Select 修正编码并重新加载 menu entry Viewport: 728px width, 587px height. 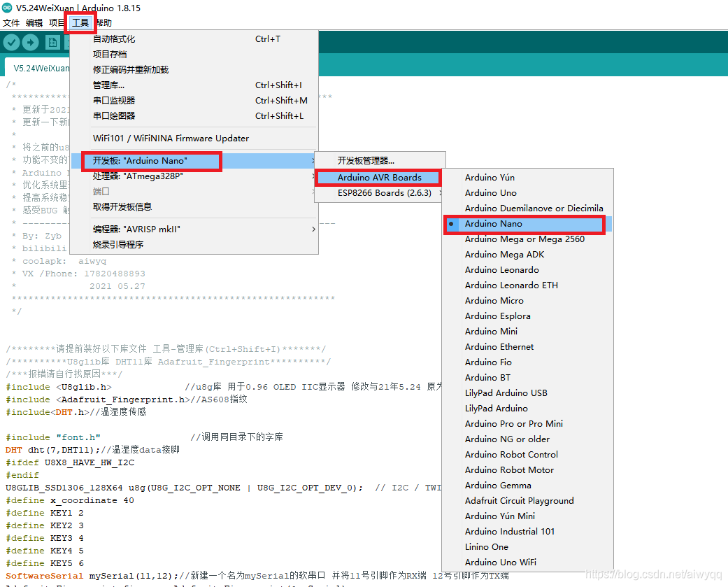pyautogui.click(x=194, y=70)
